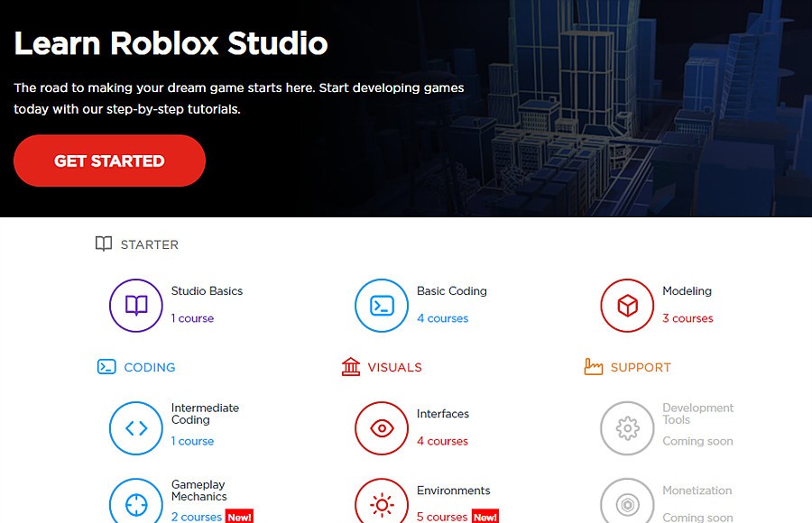Open the Gameplay Mechanics crosshair icon
The image size is (812, 523).
pyautogui.click(x=136, y=501)
